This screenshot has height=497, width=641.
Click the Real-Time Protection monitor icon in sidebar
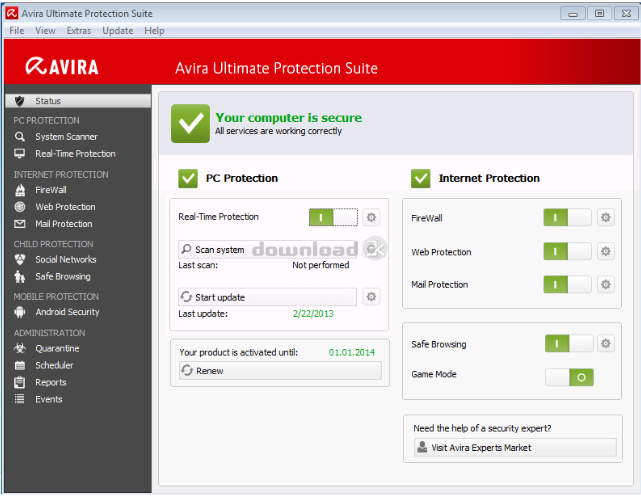point(19,154)
